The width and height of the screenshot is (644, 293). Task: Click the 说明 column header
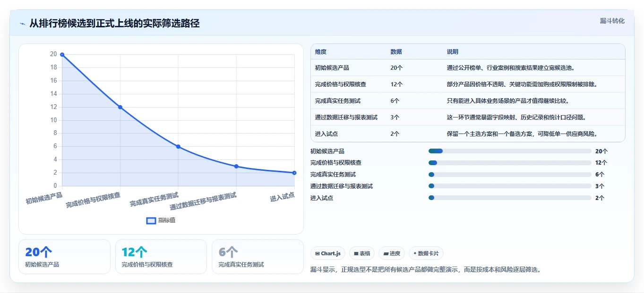point(453,52)
